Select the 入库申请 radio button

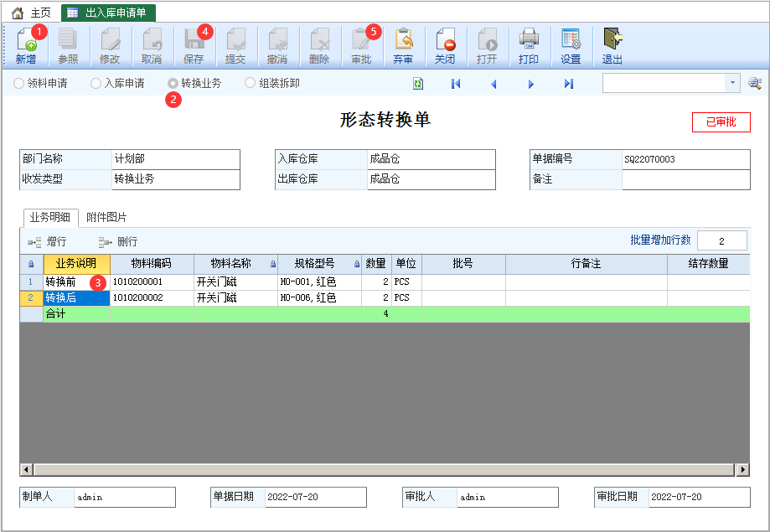pos(96,84)
